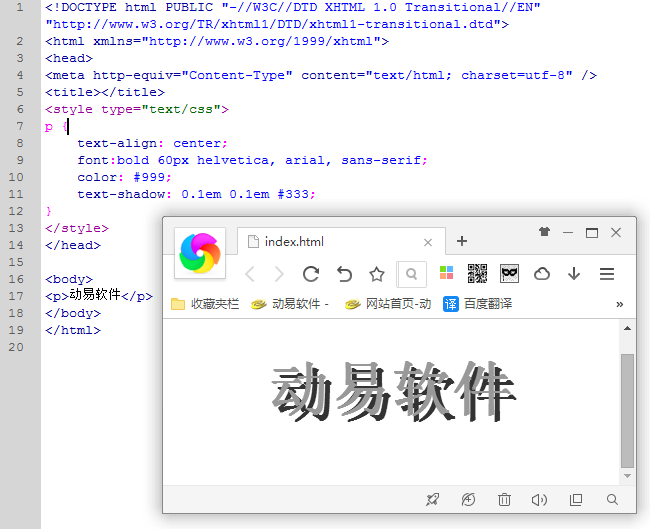Close the index.html tab

pos(428,242)
